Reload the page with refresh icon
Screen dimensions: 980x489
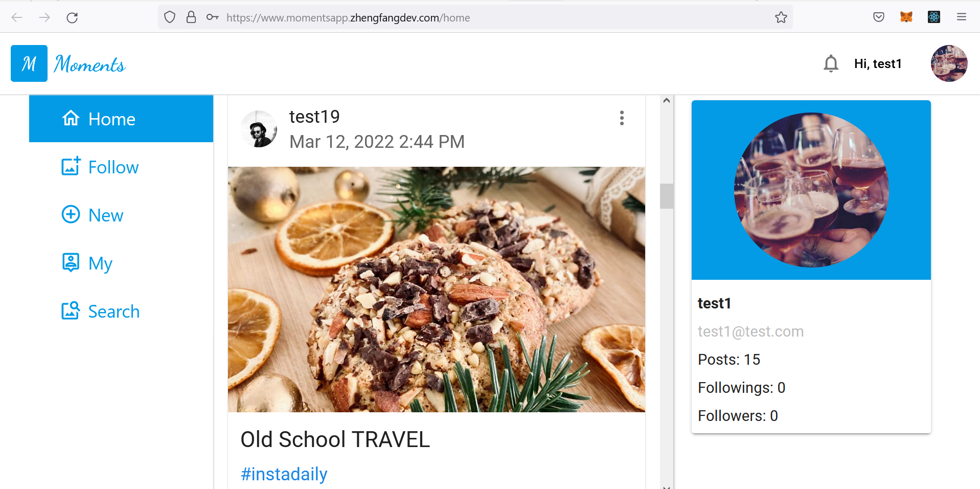point(72,18)
